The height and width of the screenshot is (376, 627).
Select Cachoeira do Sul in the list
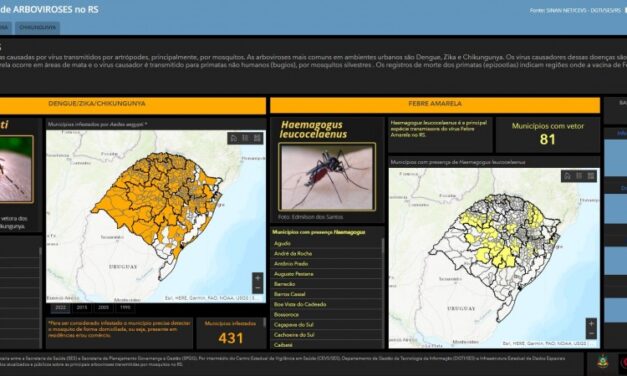coord(326,335)
